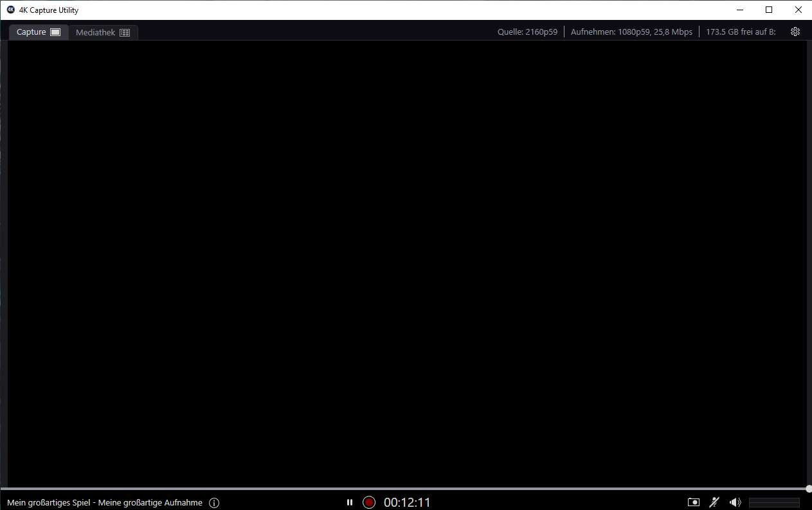The height and width of the screenshot is (510, 812).
Task: Click the info icon beside the recording title
Action: pyautogui.click(x=214, y=503)
